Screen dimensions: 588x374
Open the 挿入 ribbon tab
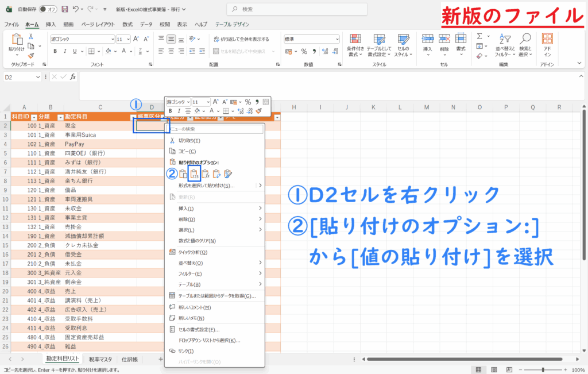[51, 25]
